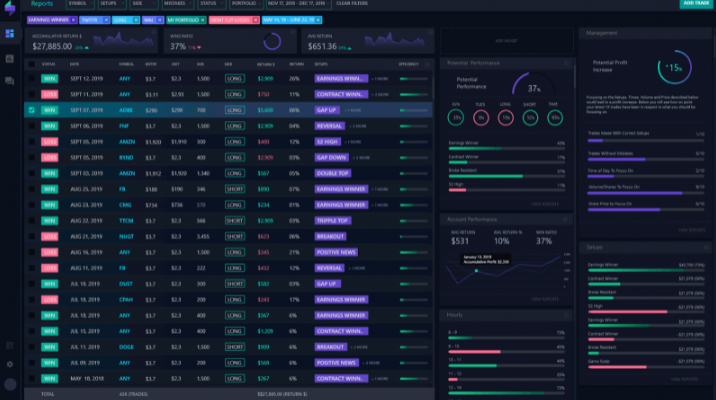
Task: Switch to the Reports tab
Action: pos(42,4)
